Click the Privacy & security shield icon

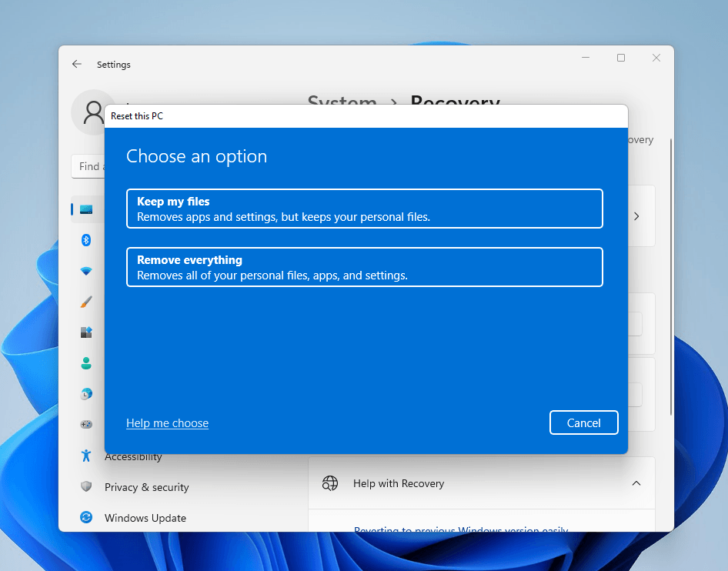click(x=86, y=486)
